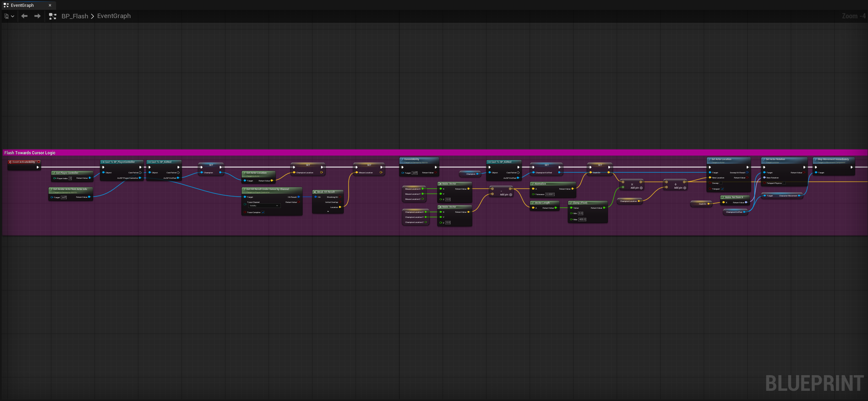Click the Cast Failed pin on second Cast To BP_KidRed
The width and height of the screenshot is (868, 401).
[518, 173]
